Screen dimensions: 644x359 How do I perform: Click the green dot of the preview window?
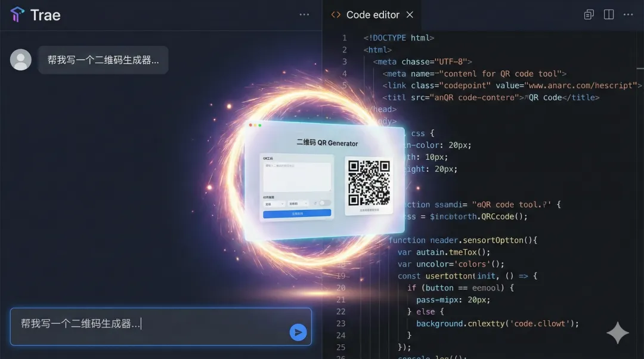(x=260, y=125)
